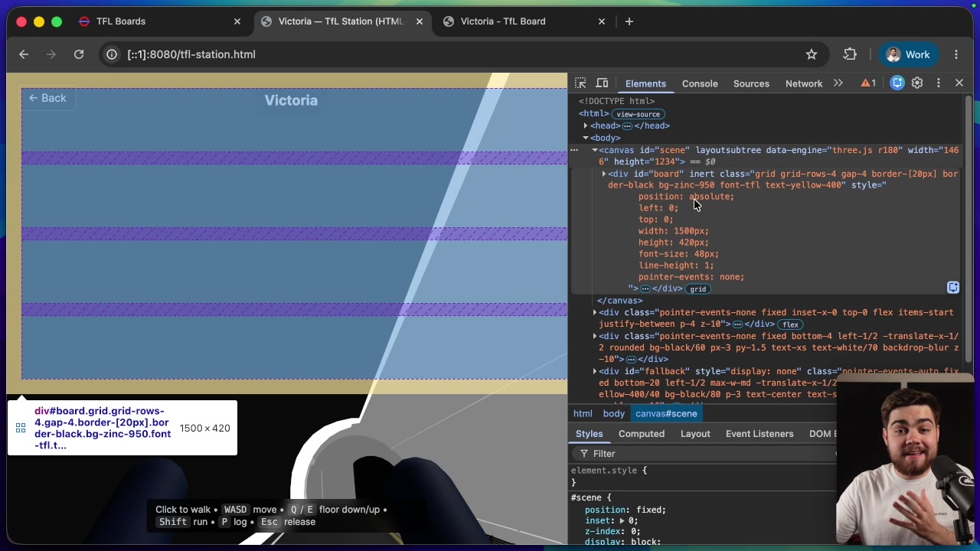Click the Work profile avatar
Screen dimensions: 980x551
893,54
